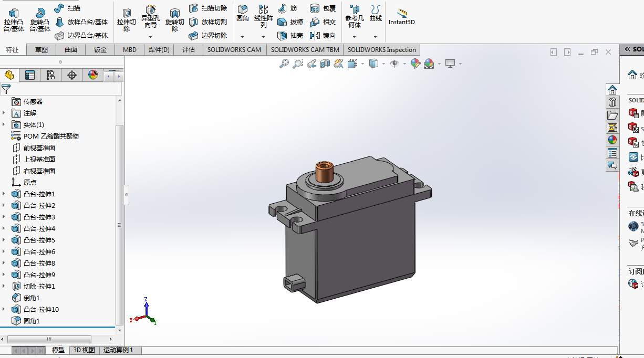Select 倒角1 chamfer in the feature tree

click(32, 298)
